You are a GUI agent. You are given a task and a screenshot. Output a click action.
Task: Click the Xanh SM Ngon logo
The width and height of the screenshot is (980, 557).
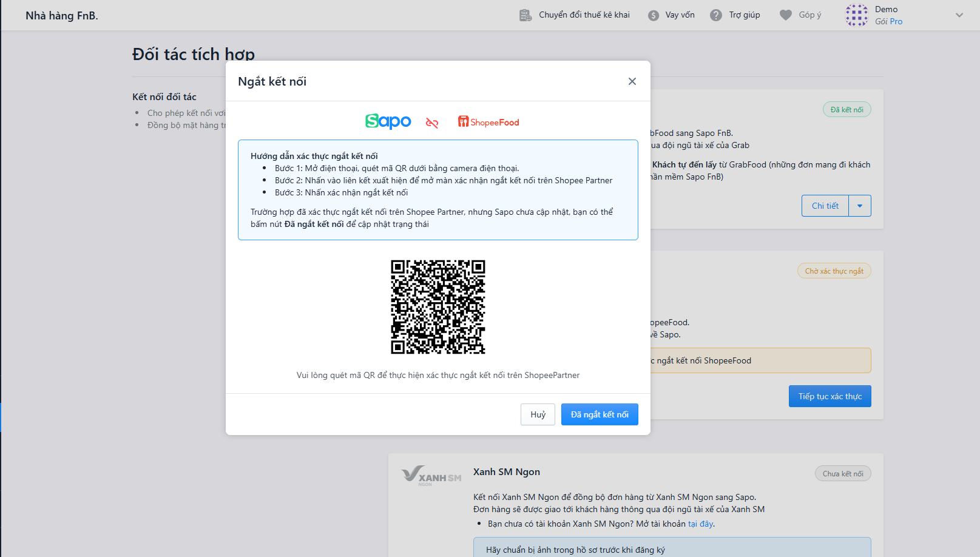[x=431, y=475]
